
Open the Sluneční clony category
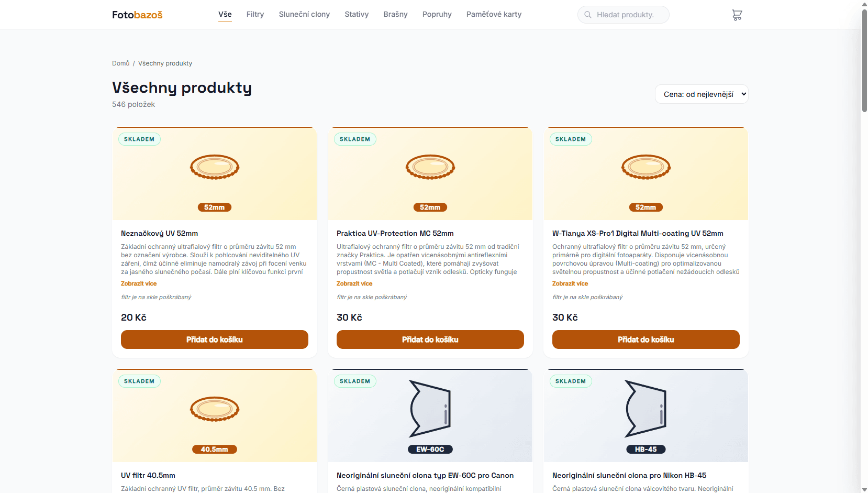pos(304,14)
